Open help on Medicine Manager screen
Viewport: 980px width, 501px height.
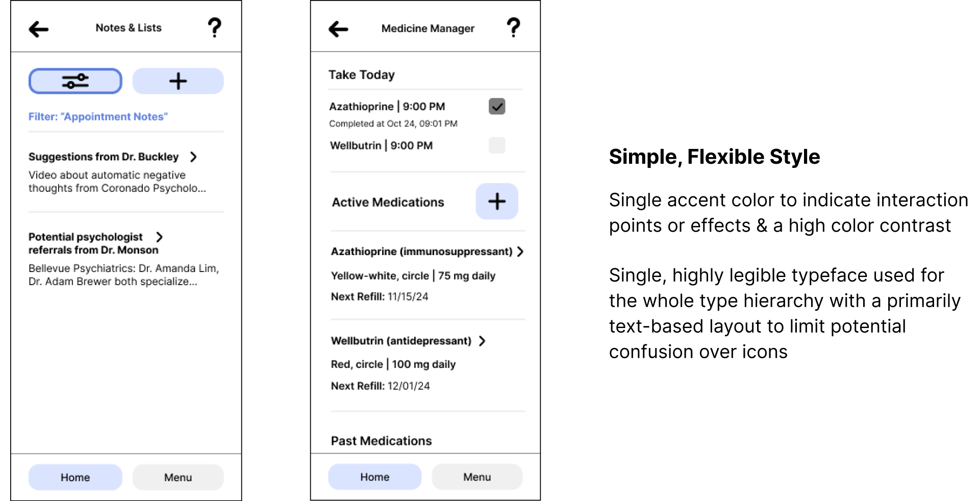[514, 28]
